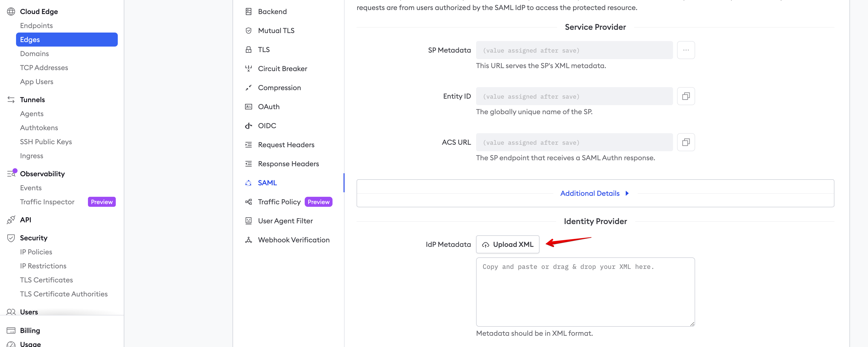Collapse the Cloud Edge sidebar group
Screen dimensions: 868x347
pyautogui.click(x=39, y=12)
